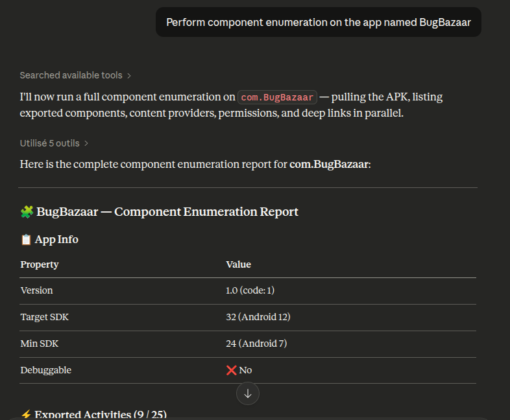
Task: Click the '32 (Android 12)' value
Action: pos(258,317)
